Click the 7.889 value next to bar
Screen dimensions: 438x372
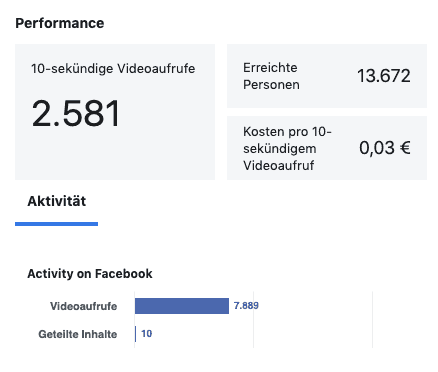[x=246, y=306]
